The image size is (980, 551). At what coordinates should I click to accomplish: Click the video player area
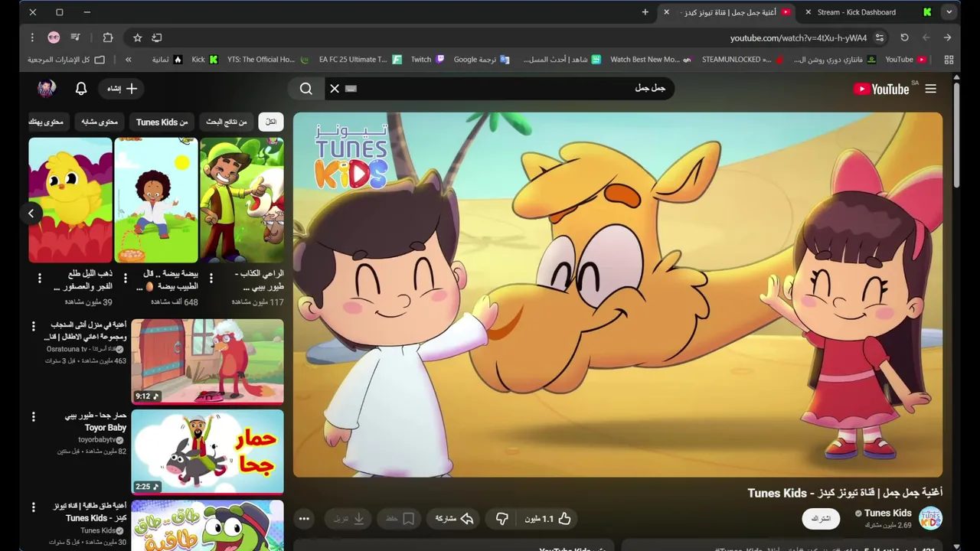click(x=618, y=295)
